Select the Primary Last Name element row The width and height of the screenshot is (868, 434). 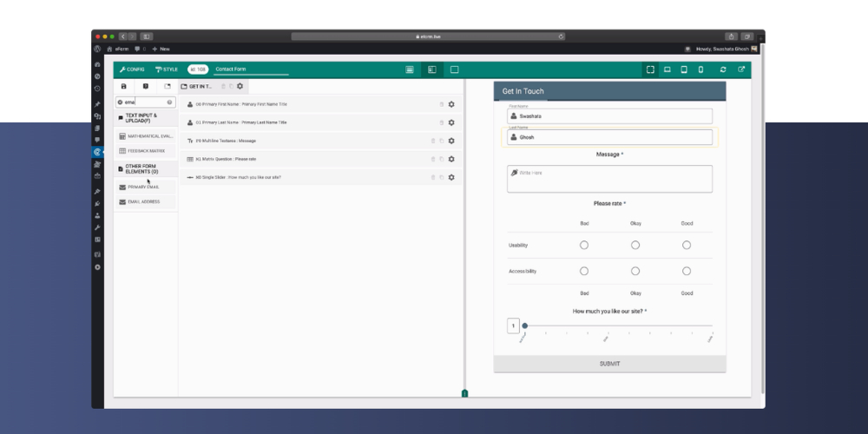pyautogui.click(x=321, y=122)
